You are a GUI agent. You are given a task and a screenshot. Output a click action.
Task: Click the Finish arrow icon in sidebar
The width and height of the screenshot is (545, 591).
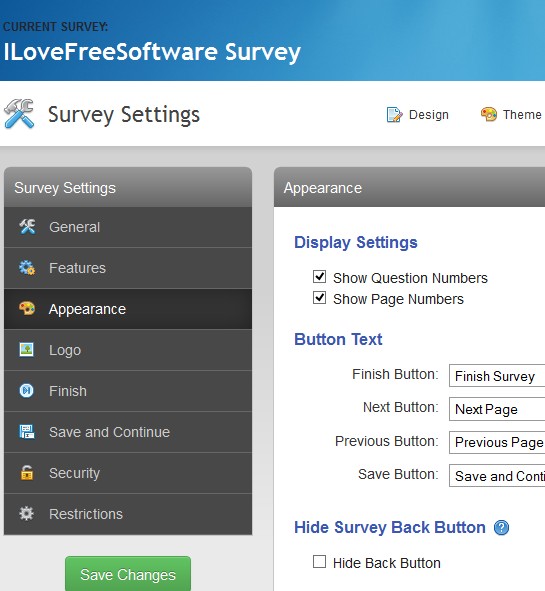pos(26,390)
